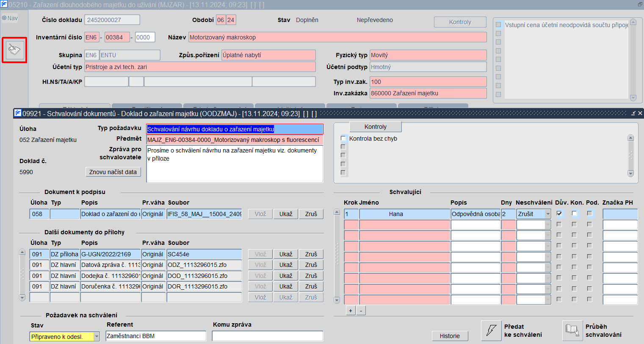The image size is (644, 344).
Task: Click the Komu zpráva input field
Action: [267, 336]
